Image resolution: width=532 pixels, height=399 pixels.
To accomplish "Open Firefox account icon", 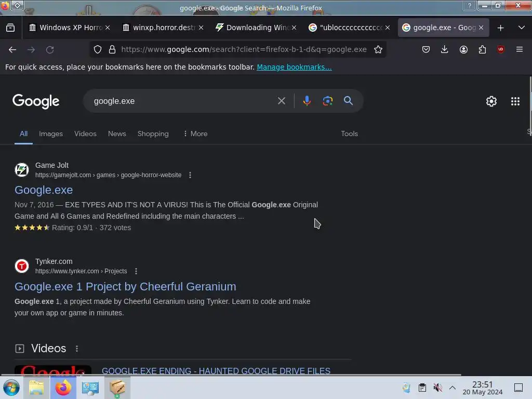I will [463, 49].
